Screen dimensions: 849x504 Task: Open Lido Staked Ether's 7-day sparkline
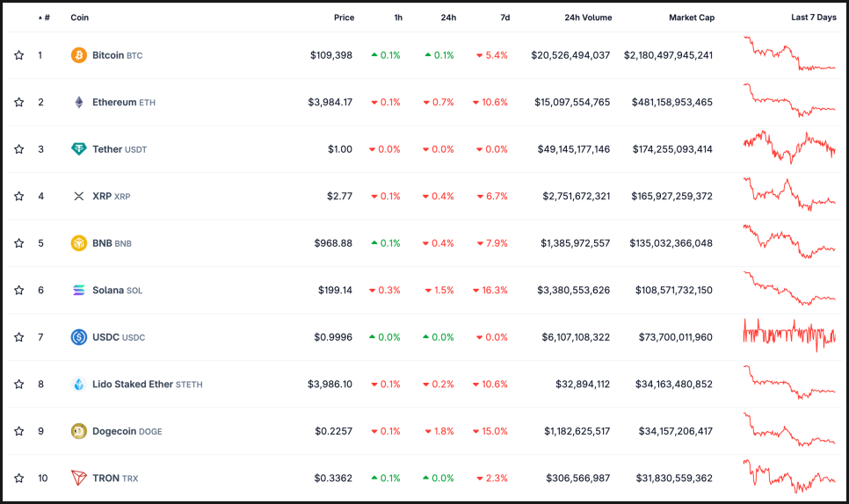(x=789, y=382)
